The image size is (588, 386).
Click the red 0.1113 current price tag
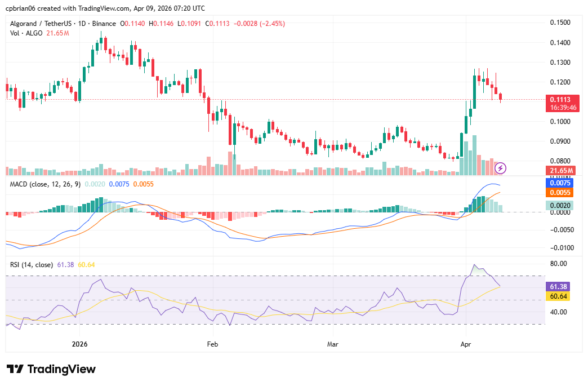(561, 99)
